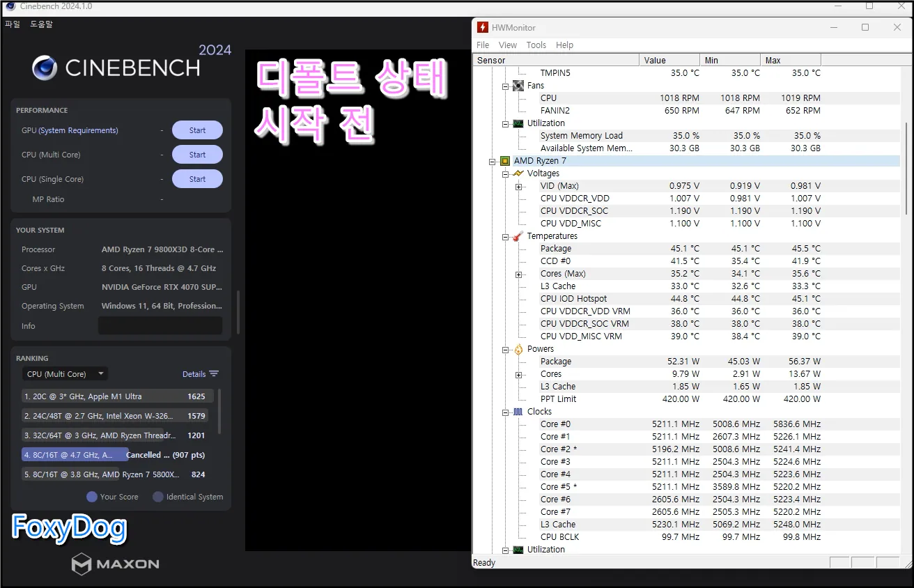Click the HWMonitor title bar app icon

(482, 27)
